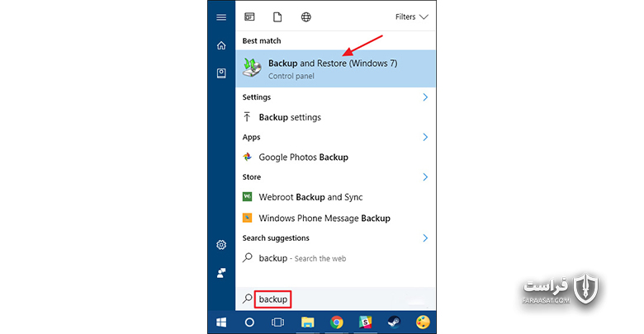Click the Store section heading
This screenshot has width=644, height=334.
pos(251,176)
